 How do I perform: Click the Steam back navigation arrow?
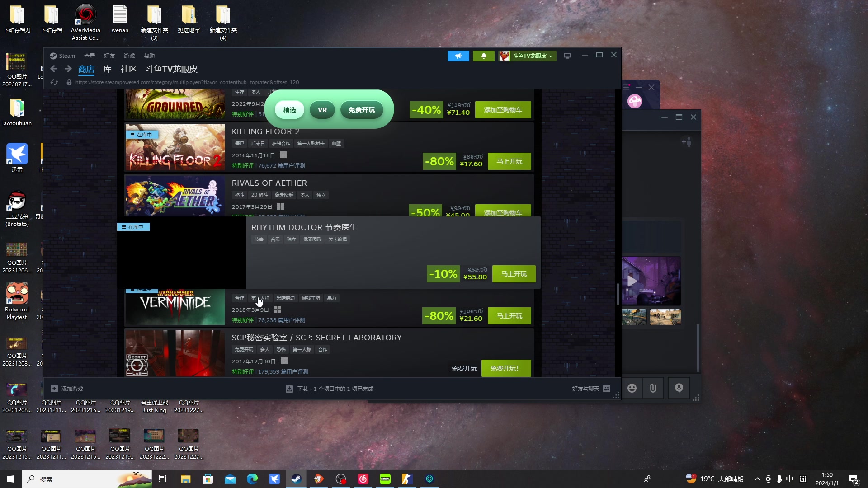pyautogui.click(x=54, y=69)
